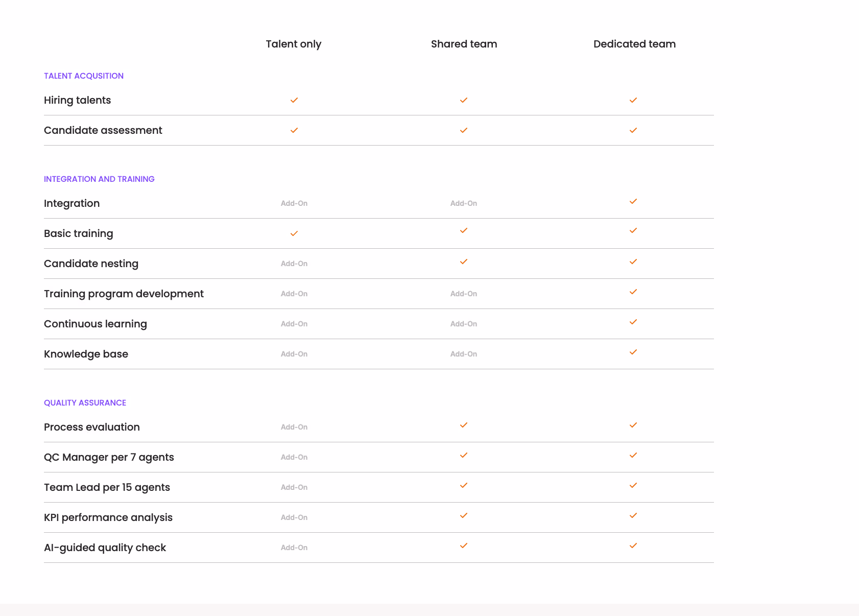Click the Knowledge base row label
This screenshot has height=616, width=859.
click(x=86, y=354)
